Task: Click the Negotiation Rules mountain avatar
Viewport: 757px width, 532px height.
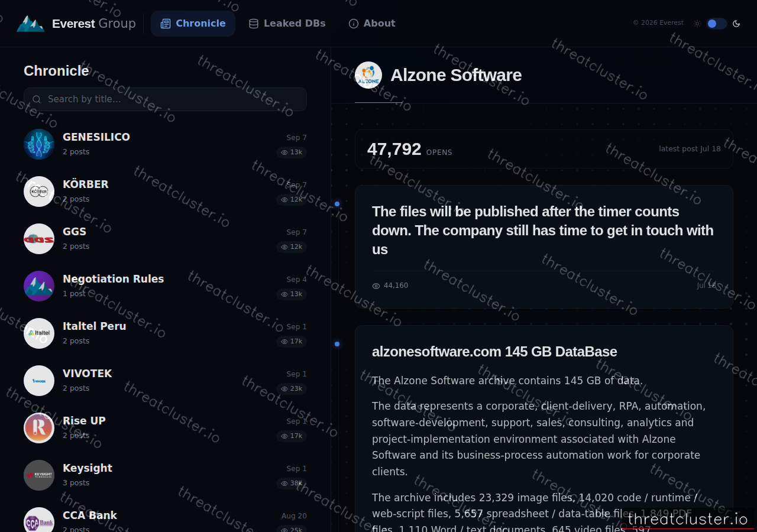Action: [x=39, y=286]
